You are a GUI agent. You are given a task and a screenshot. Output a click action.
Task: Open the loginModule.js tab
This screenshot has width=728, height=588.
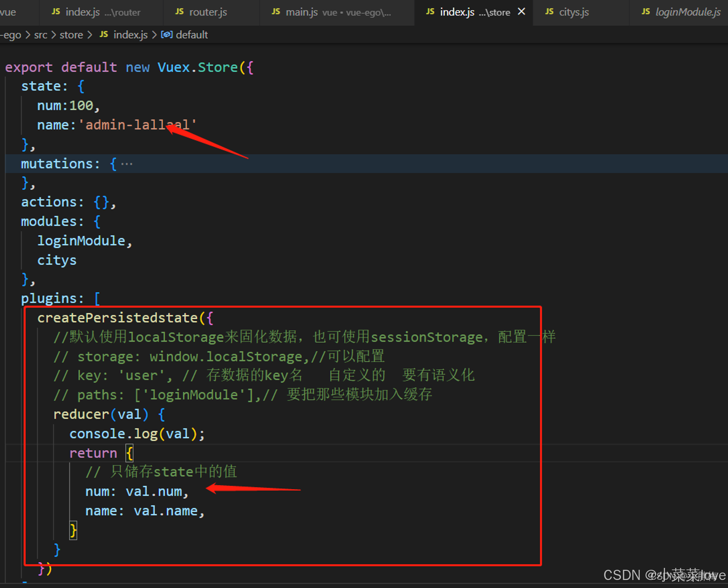click(x=687, y=12)
